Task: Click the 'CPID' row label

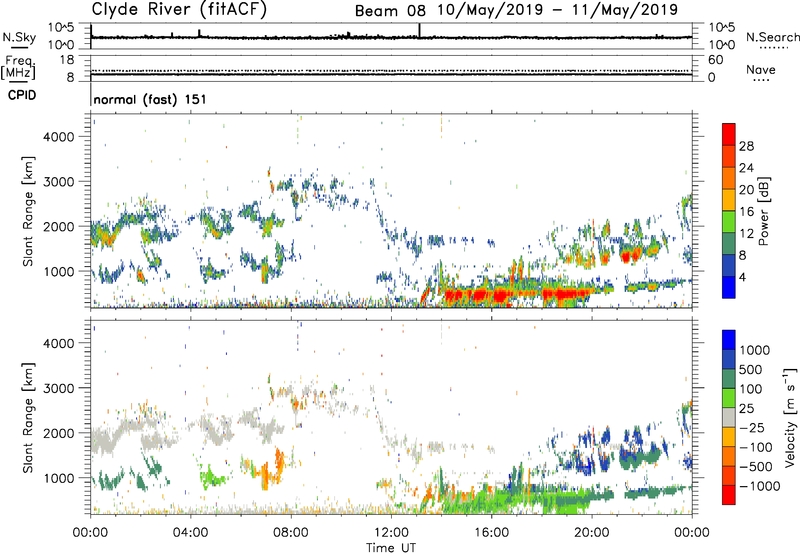Action: pos(22,95)
